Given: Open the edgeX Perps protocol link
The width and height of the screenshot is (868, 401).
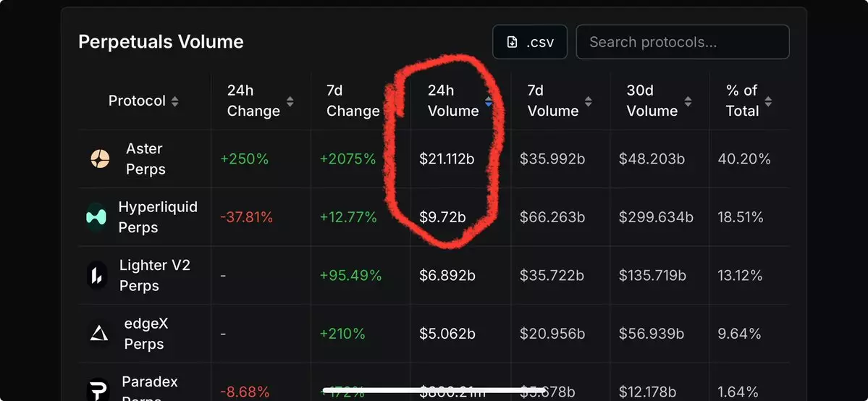Looking at the screenshot, I should (146, 334).
